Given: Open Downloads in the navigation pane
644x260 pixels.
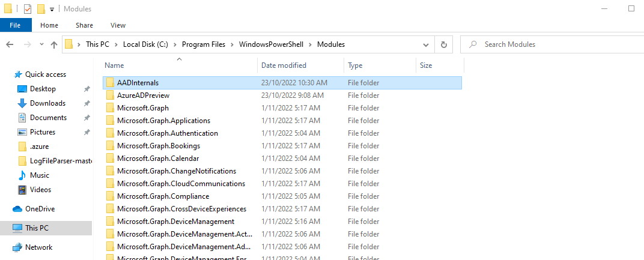Looking at the screenshot, I should pyautogui.click(x=47, y=103).
